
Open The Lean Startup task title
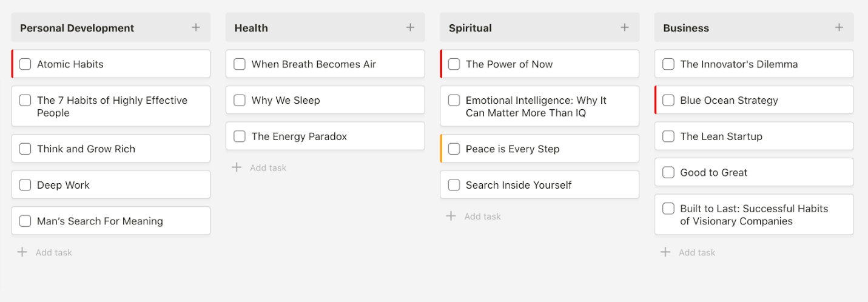(x=721, y=136)
